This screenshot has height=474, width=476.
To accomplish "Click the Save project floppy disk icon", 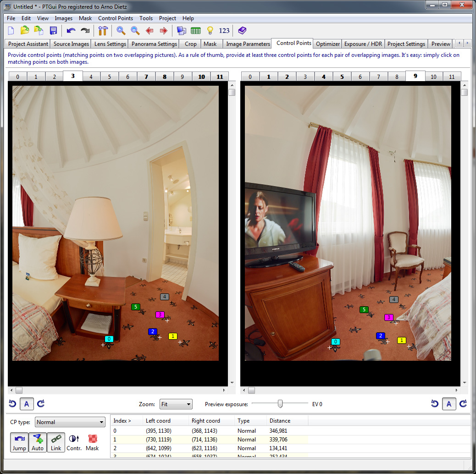I will click(x=53, y=31).
